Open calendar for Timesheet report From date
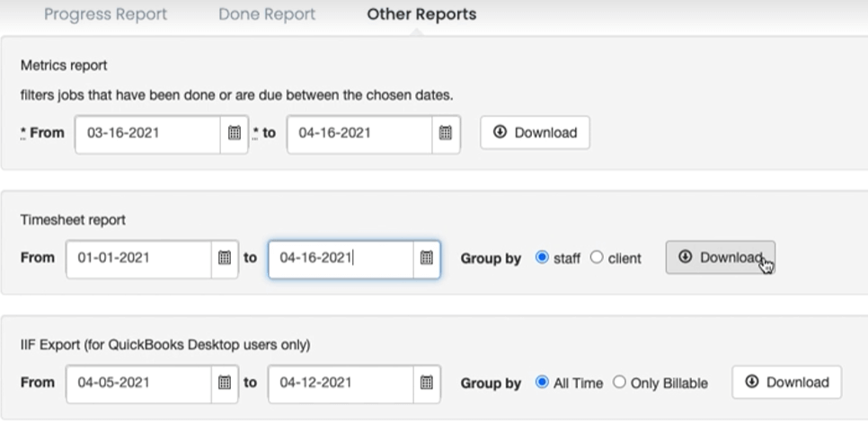 (225, 258)
